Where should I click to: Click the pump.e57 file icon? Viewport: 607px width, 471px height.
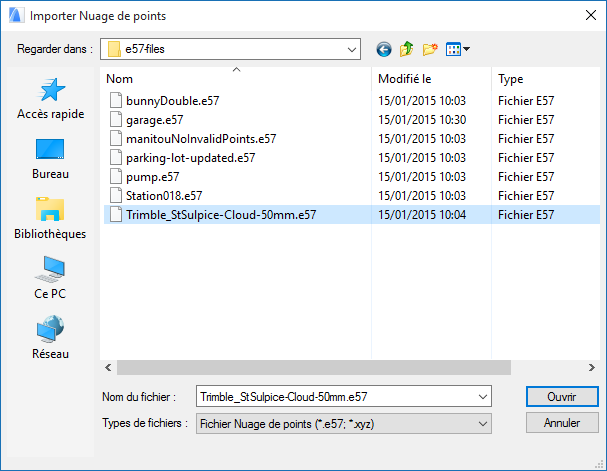tap(115, 176)
